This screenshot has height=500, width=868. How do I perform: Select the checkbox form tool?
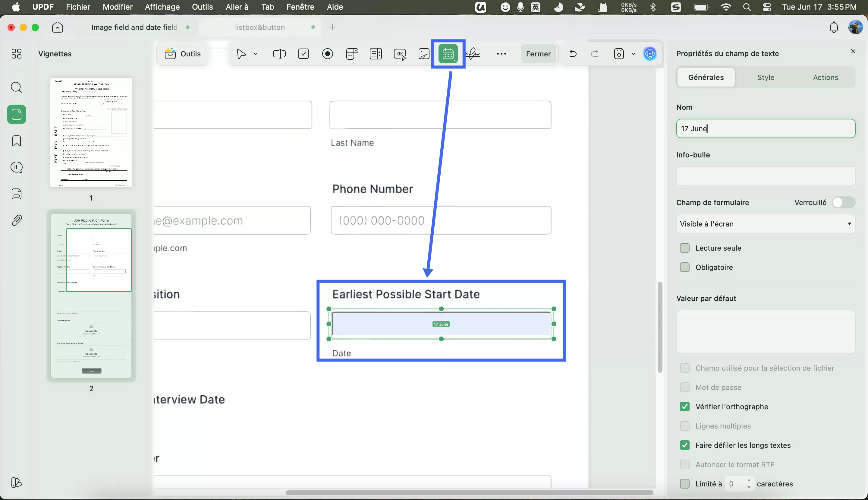coord(303,54)
